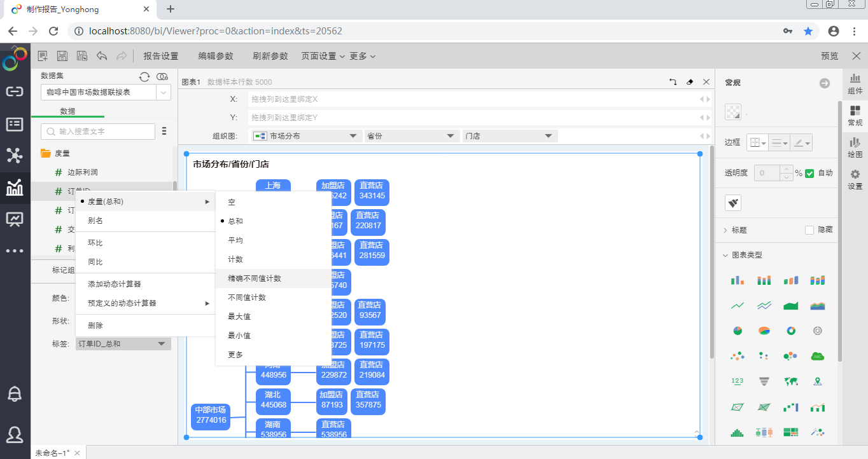Click the 预览 button
The width and height of the screenshot is (868, 459).
tap(829, 55)
